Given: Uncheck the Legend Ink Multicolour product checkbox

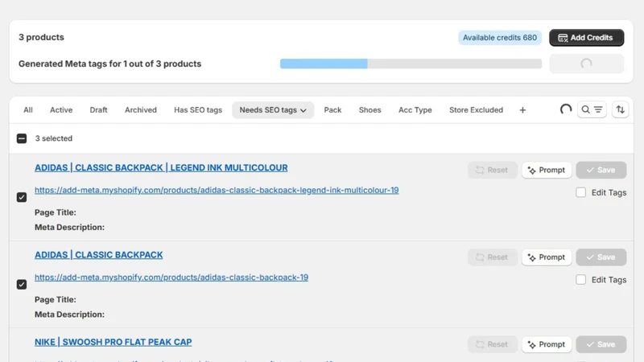Looking at the screenshot, I should click(x=22, y=197).
